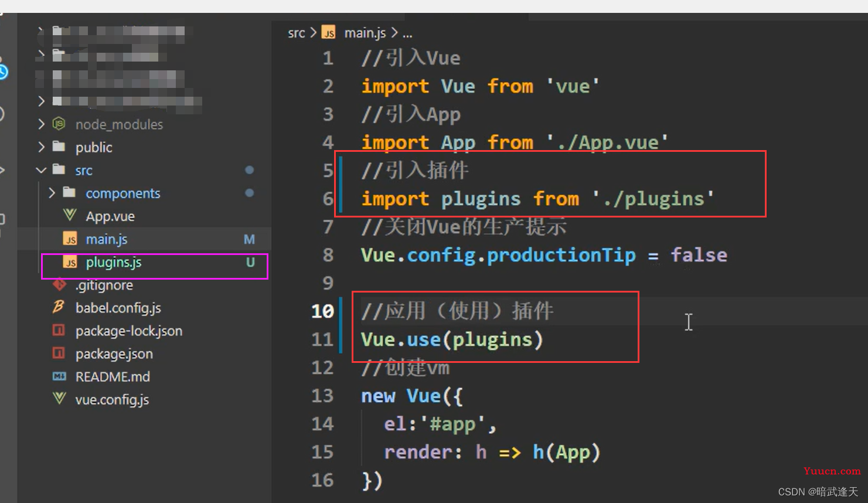The image size is (868, 503).
Task: Select the public folder name
Action: point(94,147)
